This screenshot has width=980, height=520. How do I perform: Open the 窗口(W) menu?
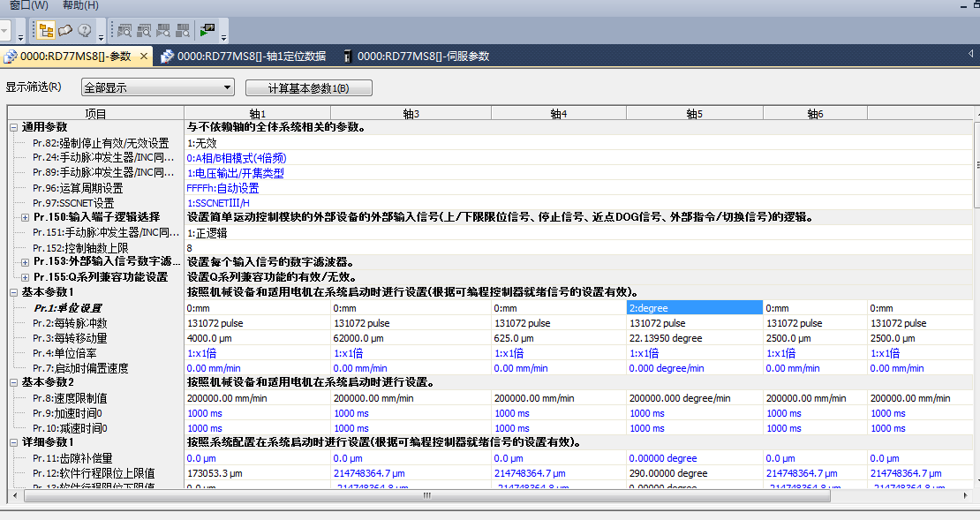click(x=28, y=5)
